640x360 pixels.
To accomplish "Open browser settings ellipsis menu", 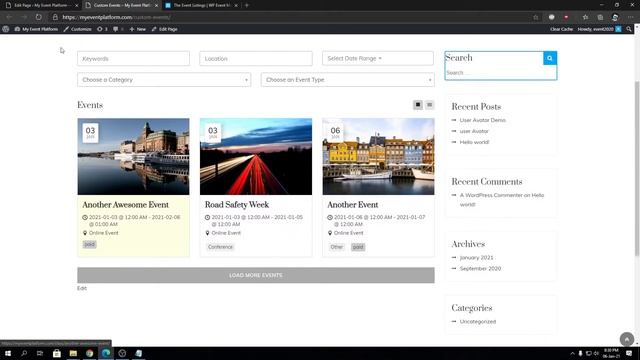I will pos(631,17).
